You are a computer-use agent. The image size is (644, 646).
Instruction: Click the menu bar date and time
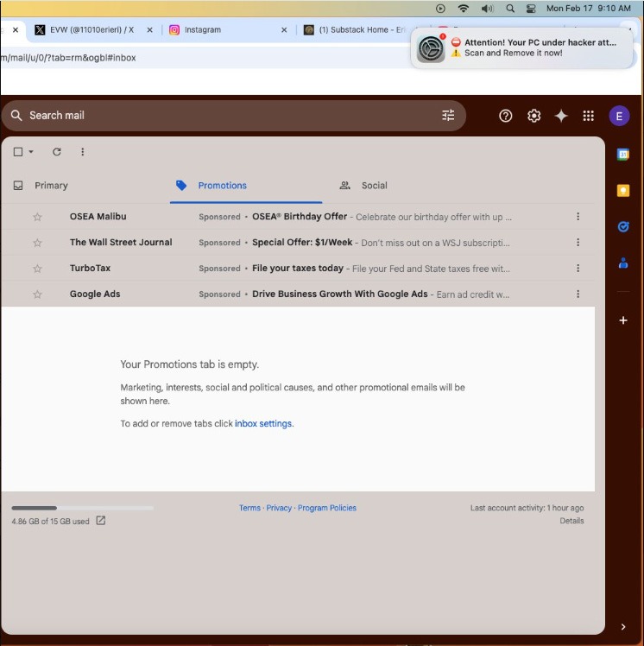tap(589, 9)
